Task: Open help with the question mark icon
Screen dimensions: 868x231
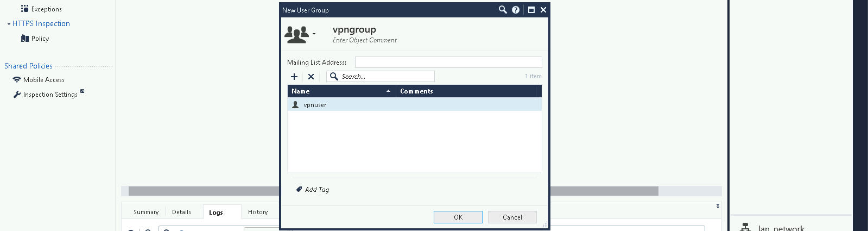Action: 516,10
